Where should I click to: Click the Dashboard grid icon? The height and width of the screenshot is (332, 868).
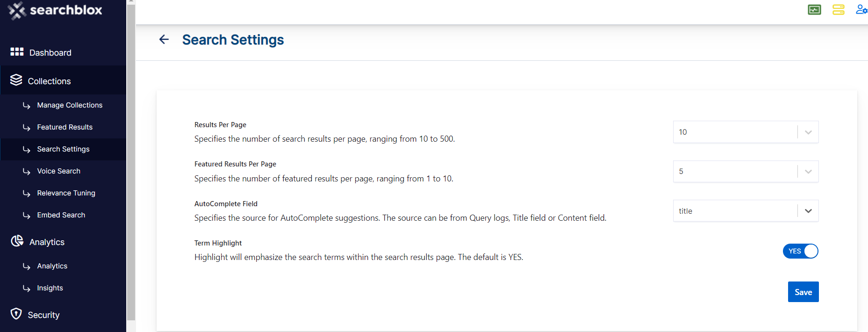[x=17, y=52]
